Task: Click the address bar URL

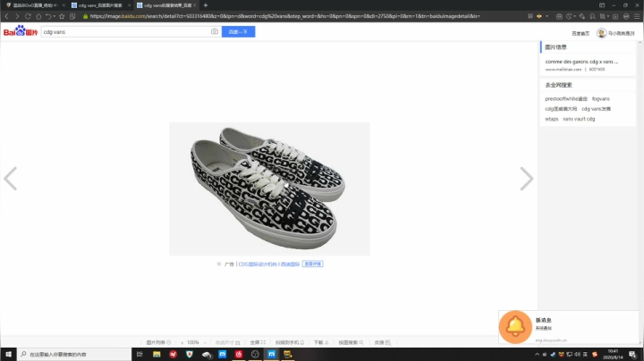Action: pos(284,16)
